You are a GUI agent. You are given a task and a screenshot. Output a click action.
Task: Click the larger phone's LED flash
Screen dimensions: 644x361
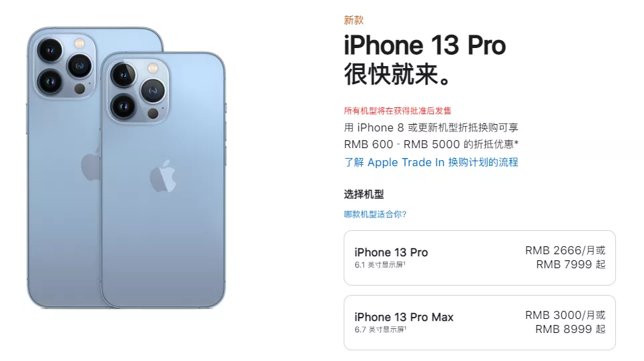coord(79,43)
